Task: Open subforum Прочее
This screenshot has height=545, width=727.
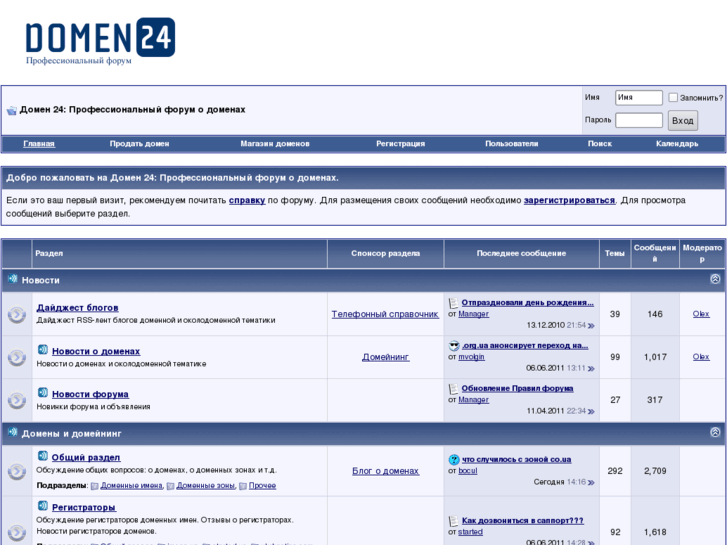Action: click(262, 486)
